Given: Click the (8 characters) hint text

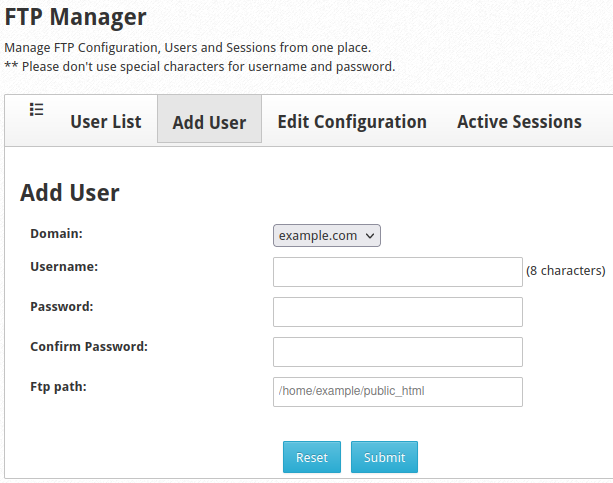Looking at the screenshot, I should 565,270.
